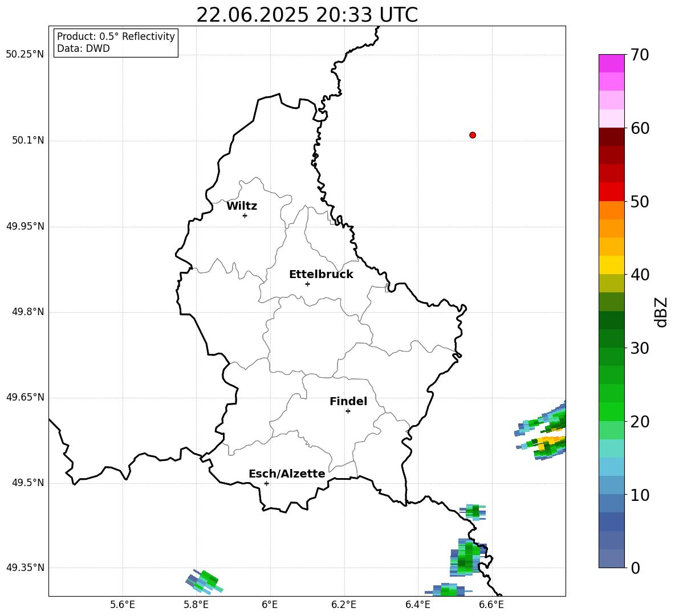Click the 50 tick on the colorbar
Viewport: 675px width, 616px height.
[x=640, y=201]
